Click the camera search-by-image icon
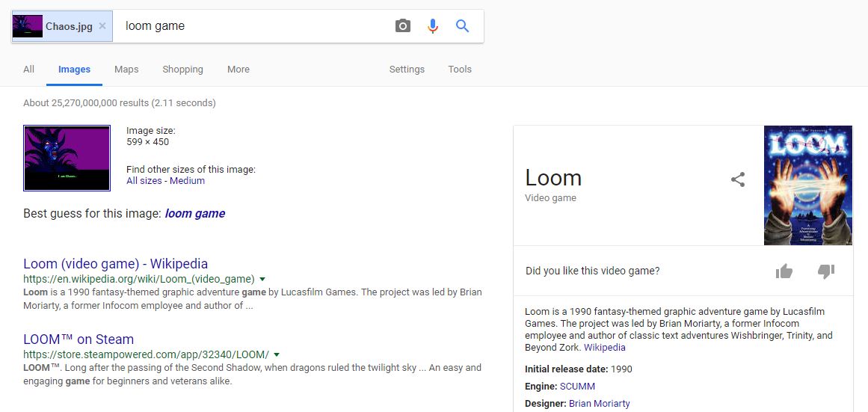 [x=403, y=26]
